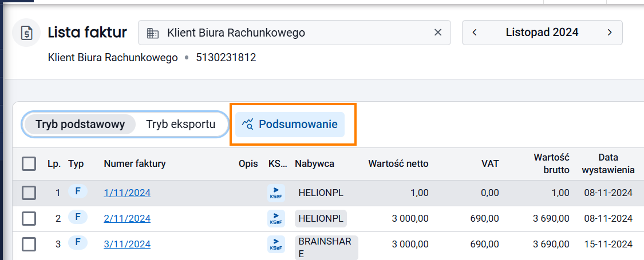Click the Typ column header
644x260 pixels.
point(76,164)
